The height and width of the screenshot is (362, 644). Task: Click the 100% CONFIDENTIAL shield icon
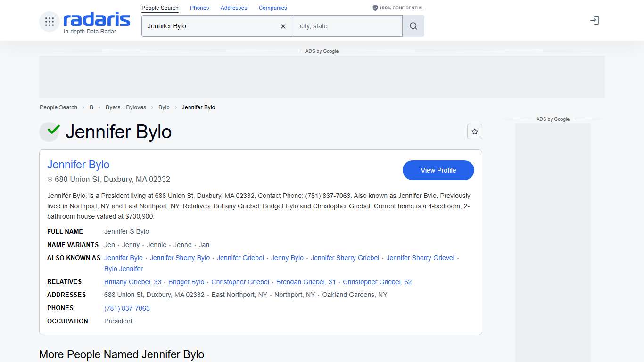pyautogui.click(x=375, y=8)
